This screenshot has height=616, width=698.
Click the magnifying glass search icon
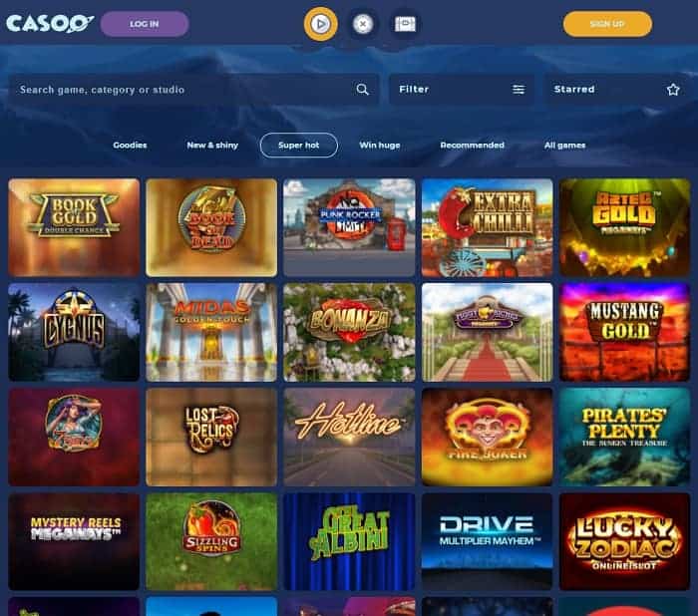tap(362, 90)
